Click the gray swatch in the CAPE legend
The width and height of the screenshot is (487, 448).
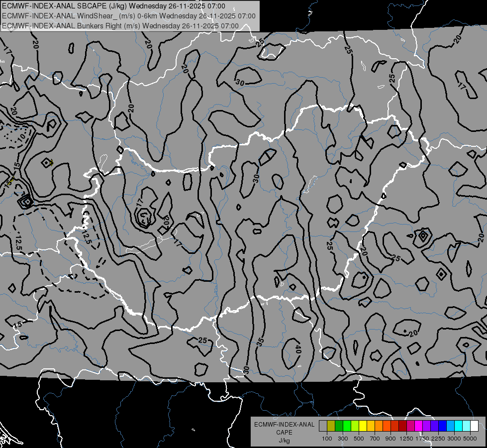tap(323, 426)
